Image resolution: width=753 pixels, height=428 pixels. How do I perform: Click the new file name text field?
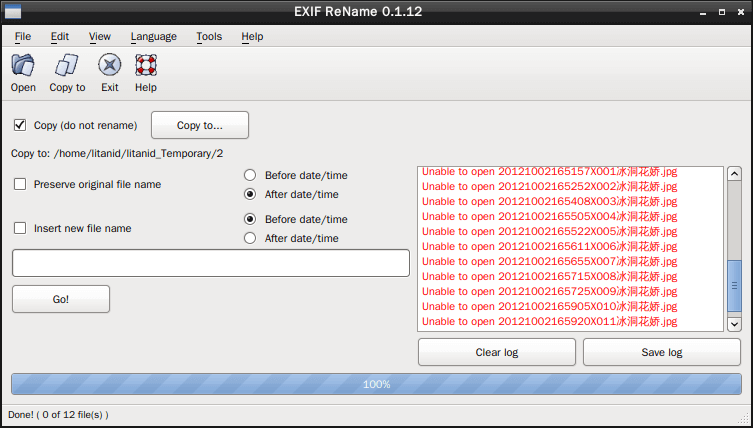point(211,263)
